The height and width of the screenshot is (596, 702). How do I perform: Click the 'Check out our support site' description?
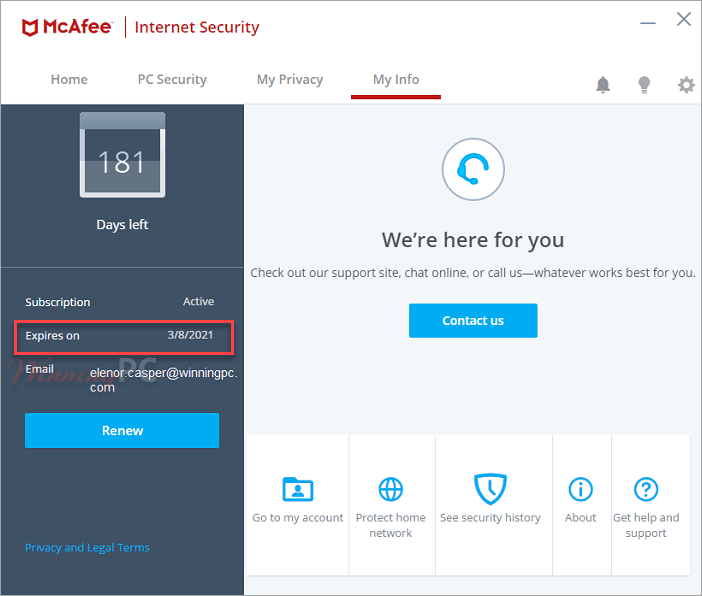pyautogui.click(x=473, y=273)
